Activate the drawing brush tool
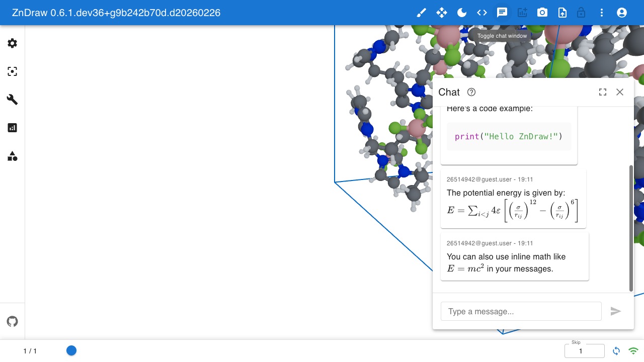 point(422,13)
